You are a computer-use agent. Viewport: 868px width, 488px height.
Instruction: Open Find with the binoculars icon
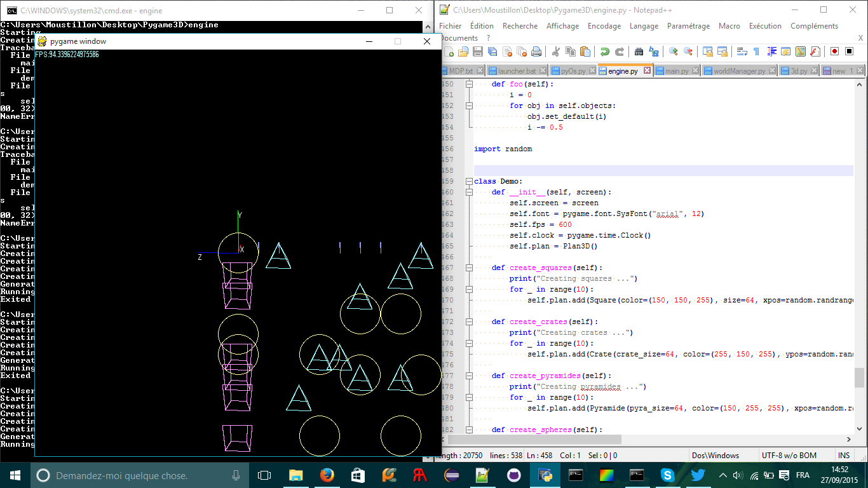click(641, 51)
